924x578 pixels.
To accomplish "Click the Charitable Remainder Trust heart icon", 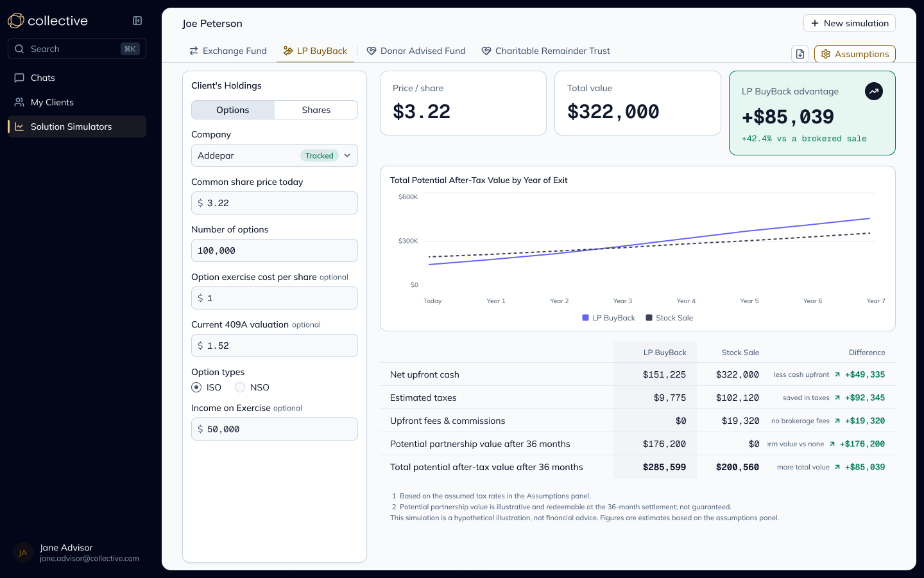I will coord(486,51).
